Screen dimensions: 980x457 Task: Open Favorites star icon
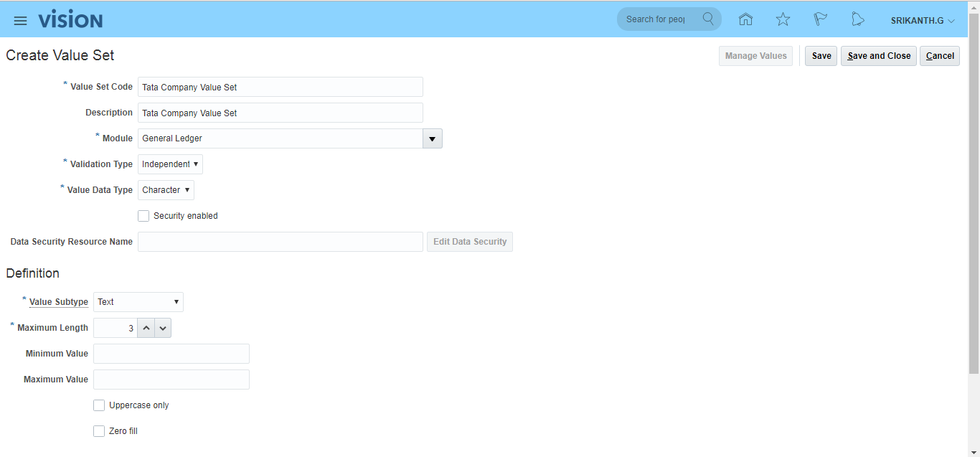coord(783,19)
